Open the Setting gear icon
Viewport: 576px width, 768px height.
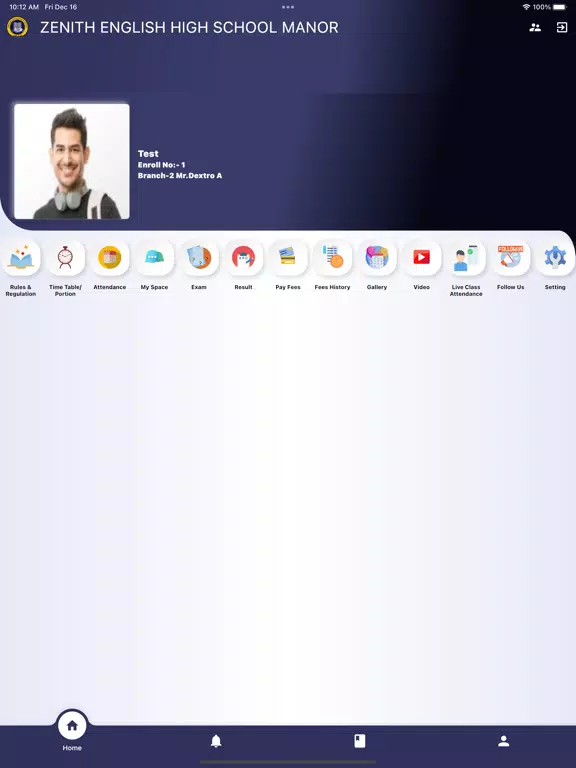pos(555,258)
